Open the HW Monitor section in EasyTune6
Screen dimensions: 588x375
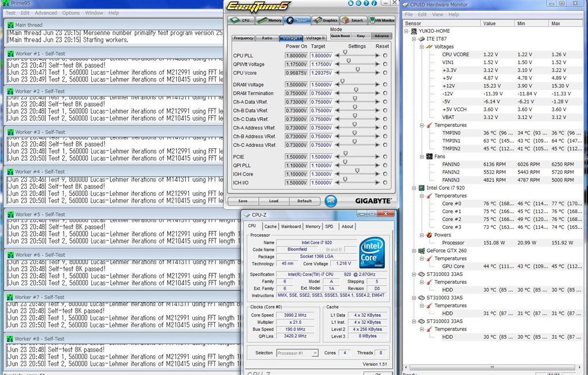tap(381, 20)
